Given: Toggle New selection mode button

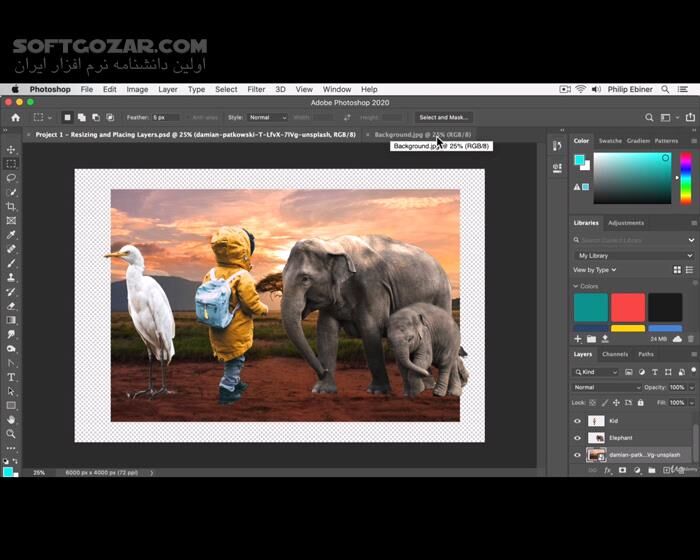Looking at the screenshot, I should tap(67, 117).
